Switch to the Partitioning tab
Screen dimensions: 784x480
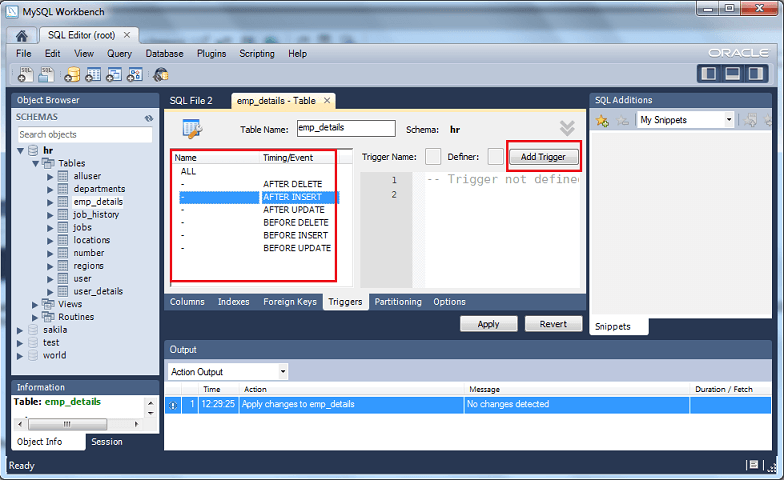tap(398, 302)
